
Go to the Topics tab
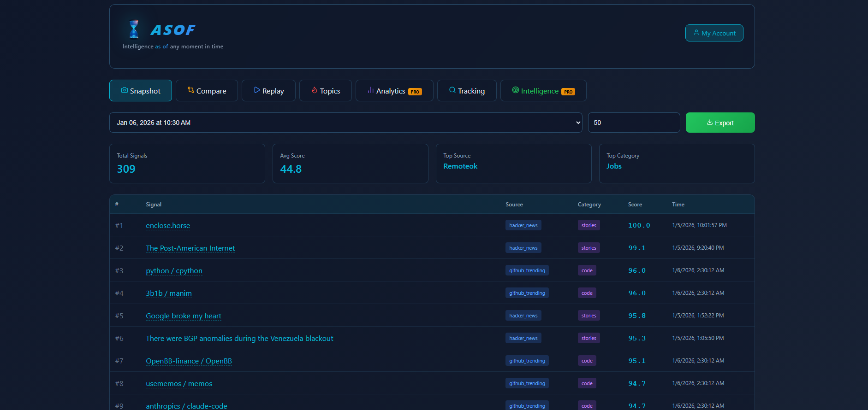point(326,91)
